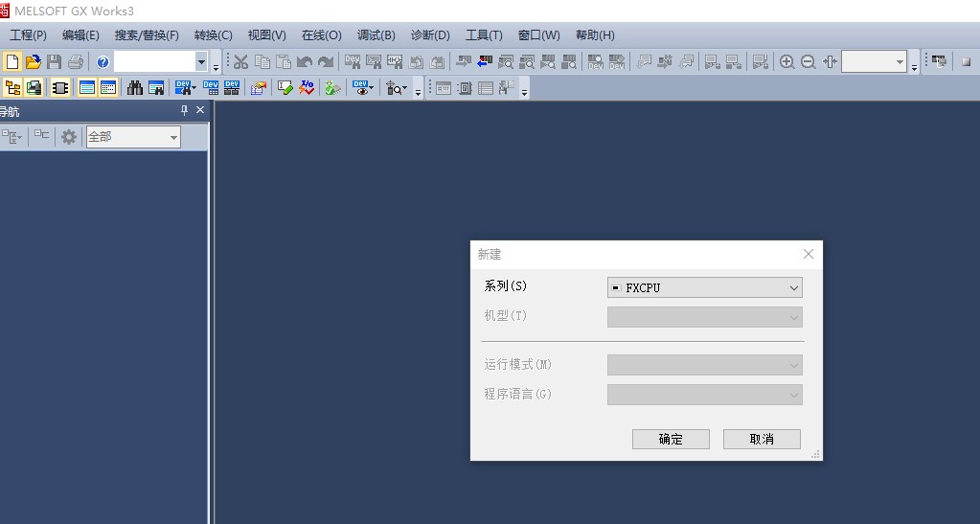This screenshot has height=524, width=980.
Task: Click the Open Project folder icon
Action: click(x=34, y=61)
